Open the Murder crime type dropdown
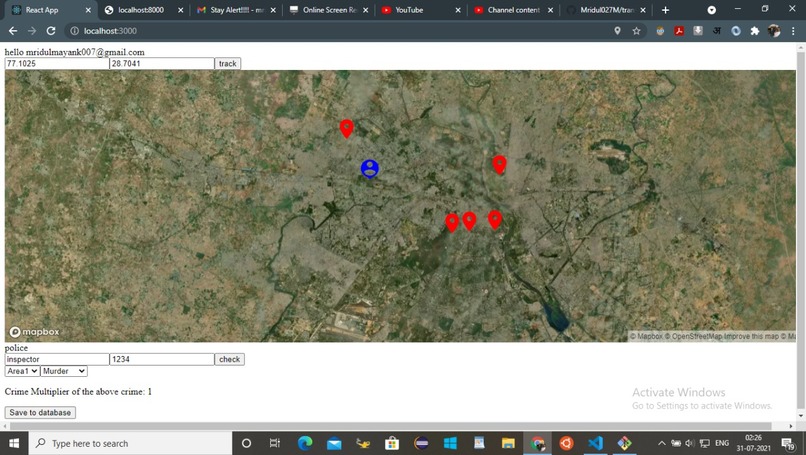806x455 pixels. point(64,371)
